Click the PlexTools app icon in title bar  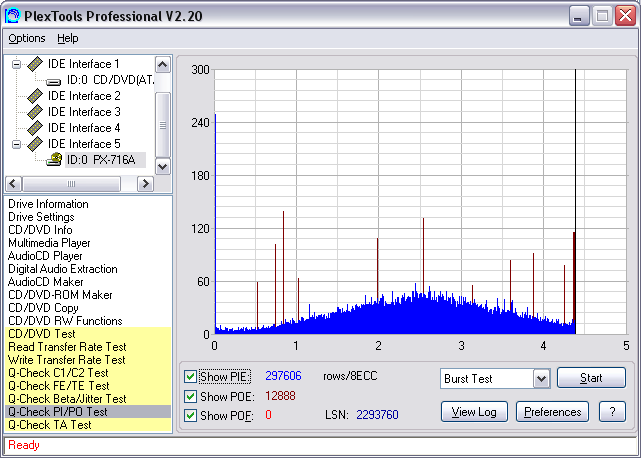tap(12, 16)
